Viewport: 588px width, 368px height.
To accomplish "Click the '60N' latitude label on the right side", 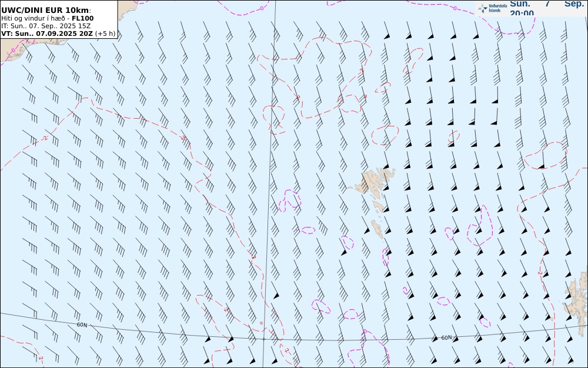I will pos(446,337).
